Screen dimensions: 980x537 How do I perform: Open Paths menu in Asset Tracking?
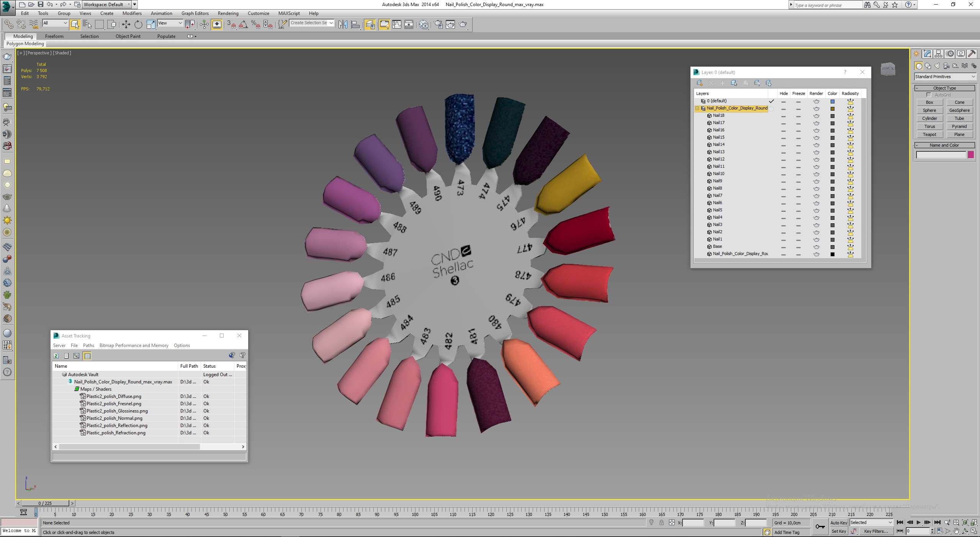pyautogui.click(x=88, y=345)
